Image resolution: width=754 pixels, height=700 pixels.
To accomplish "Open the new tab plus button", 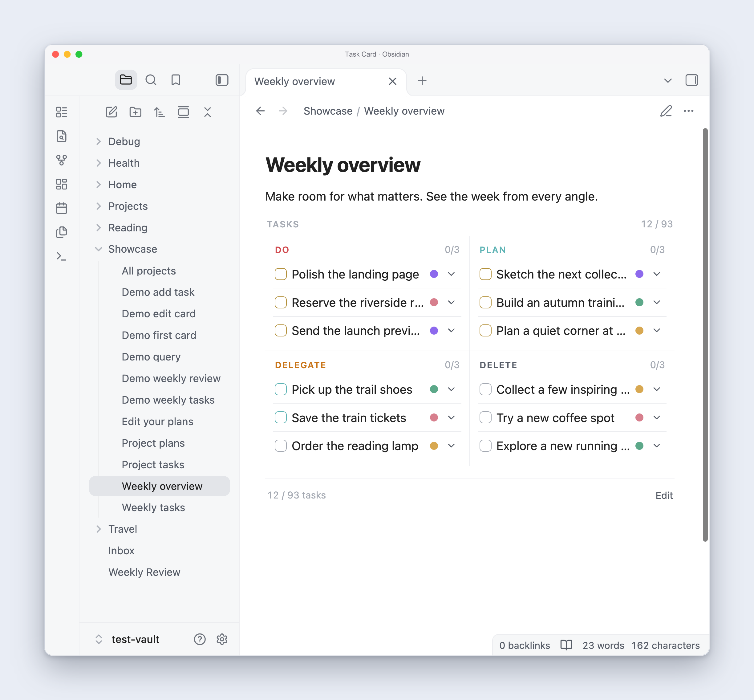I will [x=422, y=81].
